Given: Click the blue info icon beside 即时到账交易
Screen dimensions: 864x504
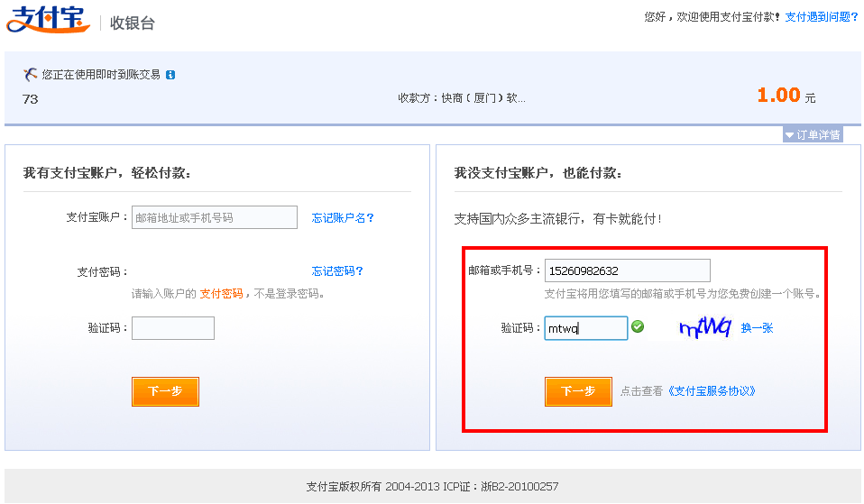Looking at the screenshot, I should coord(170,75).
